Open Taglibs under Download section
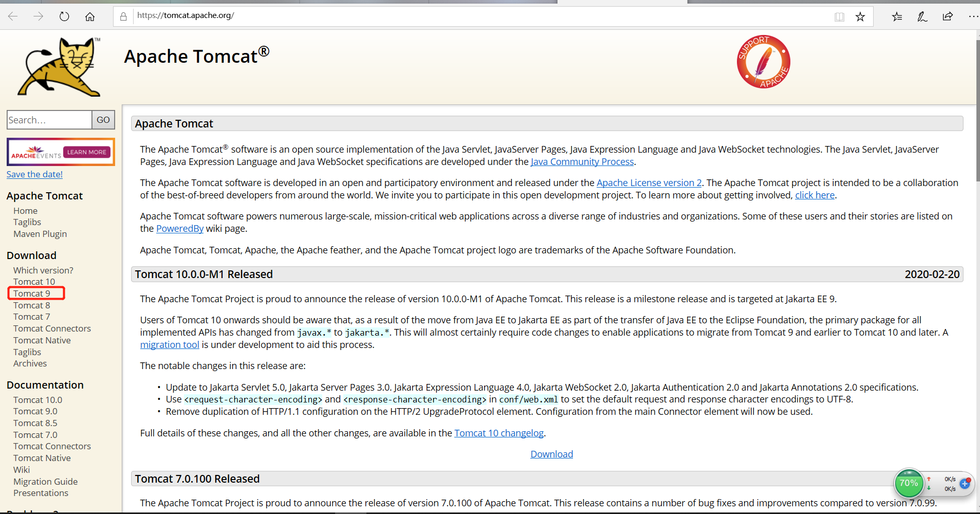Viewport: 980px width, 514px height. click(x=27, y=352)
